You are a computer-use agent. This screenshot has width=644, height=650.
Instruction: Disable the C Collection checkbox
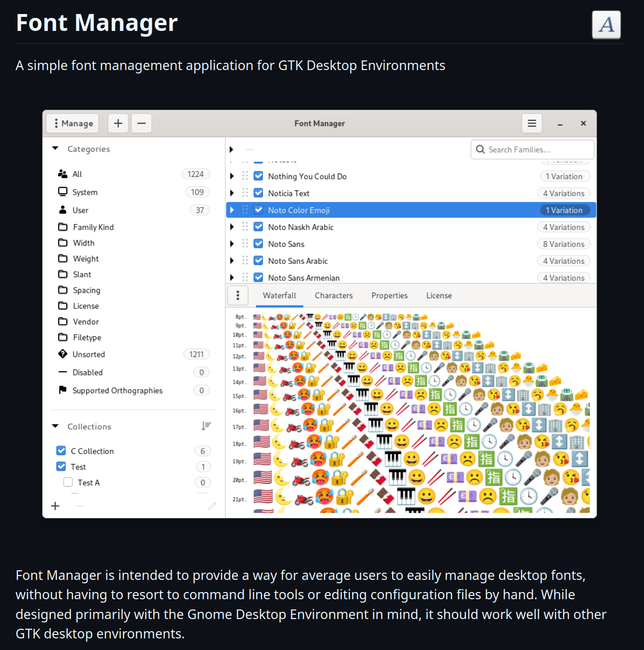[61, 450]
